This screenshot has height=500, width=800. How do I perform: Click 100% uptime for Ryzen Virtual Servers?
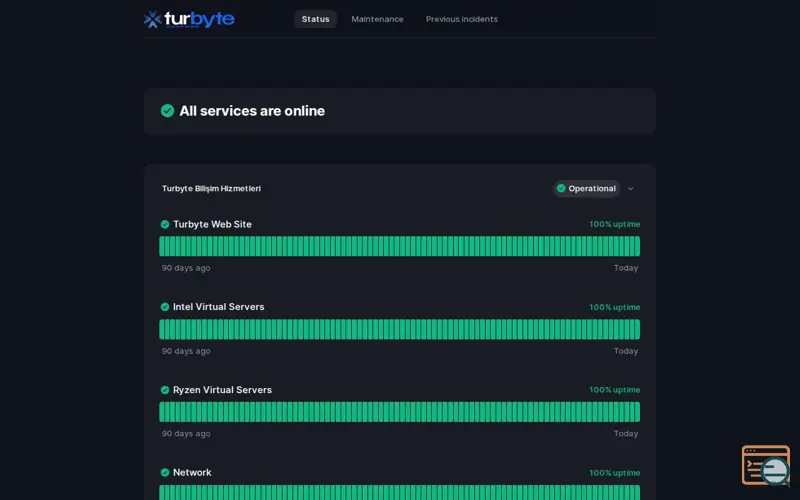tap(614, 390)
